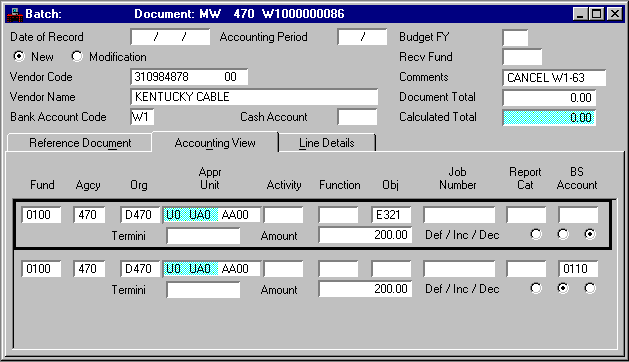Click empty BS Account field in E321 line

pos(578,215)
